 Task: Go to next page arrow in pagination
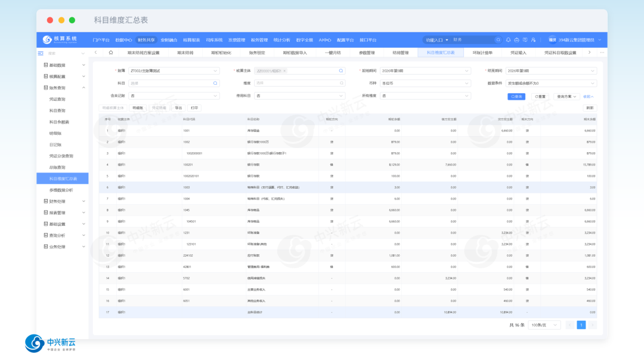click(x=592, y=325)
